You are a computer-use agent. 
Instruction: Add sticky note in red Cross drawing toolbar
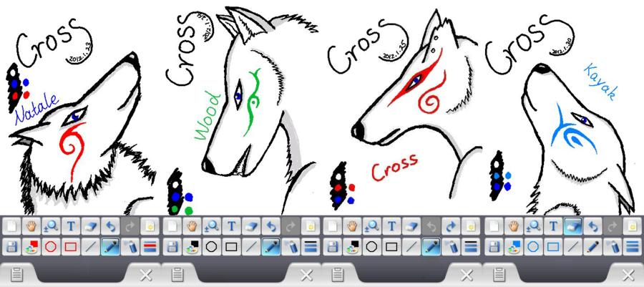471,226
